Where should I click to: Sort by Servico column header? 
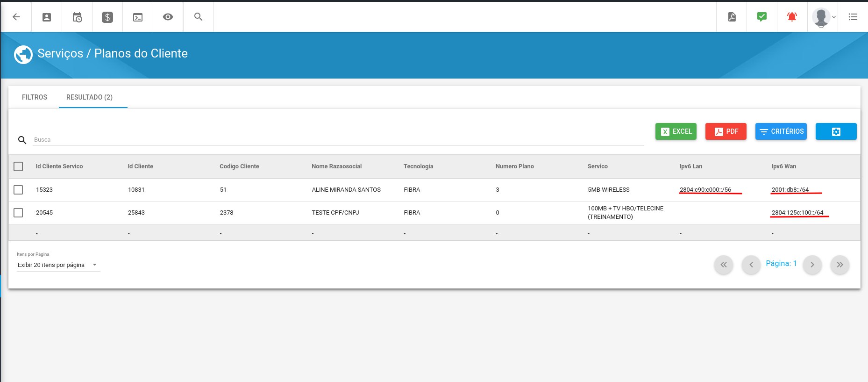pos(598,166)
